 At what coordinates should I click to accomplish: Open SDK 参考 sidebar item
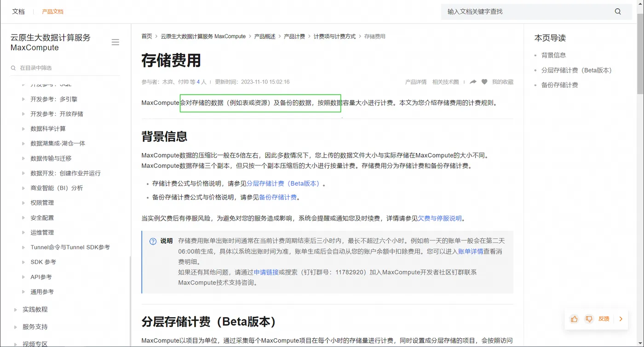click(x=43, y=262)
